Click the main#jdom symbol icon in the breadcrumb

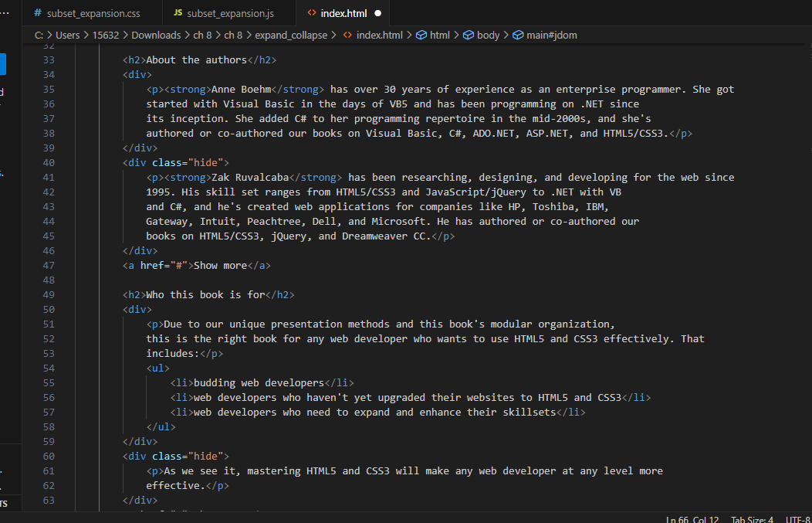pyautogui.click(x=518, y=35)
